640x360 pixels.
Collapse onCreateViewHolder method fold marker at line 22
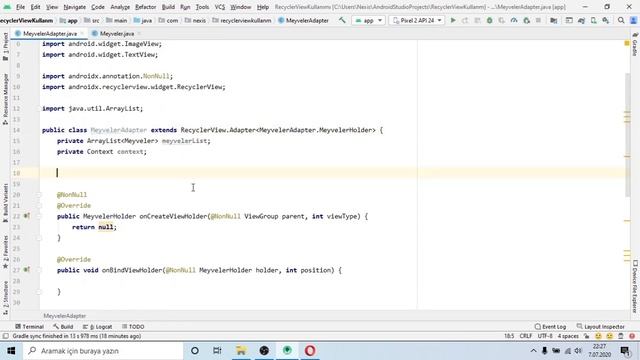[x=39, y=216]
